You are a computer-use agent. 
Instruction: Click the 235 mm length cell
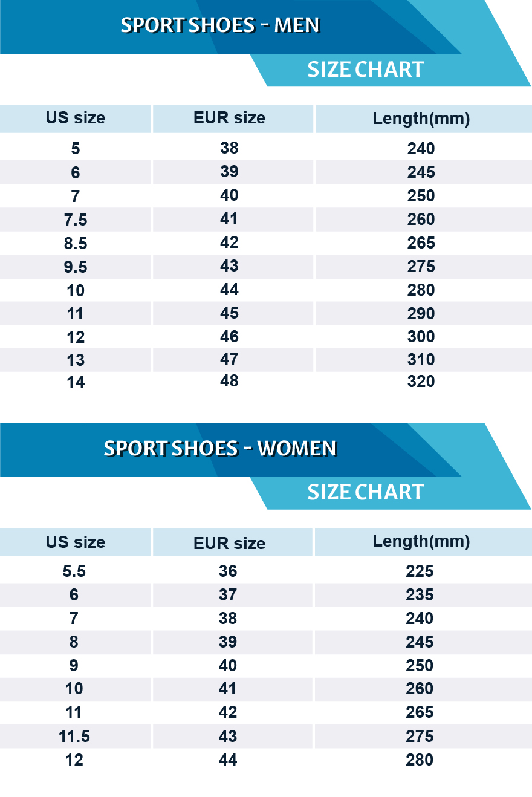coord(420,595)
